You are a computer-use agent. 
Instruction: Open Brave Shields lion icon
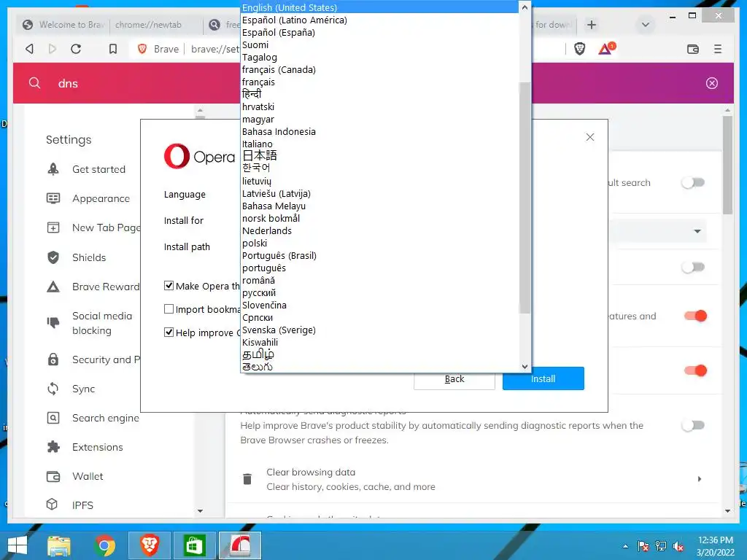coord(579,49)
